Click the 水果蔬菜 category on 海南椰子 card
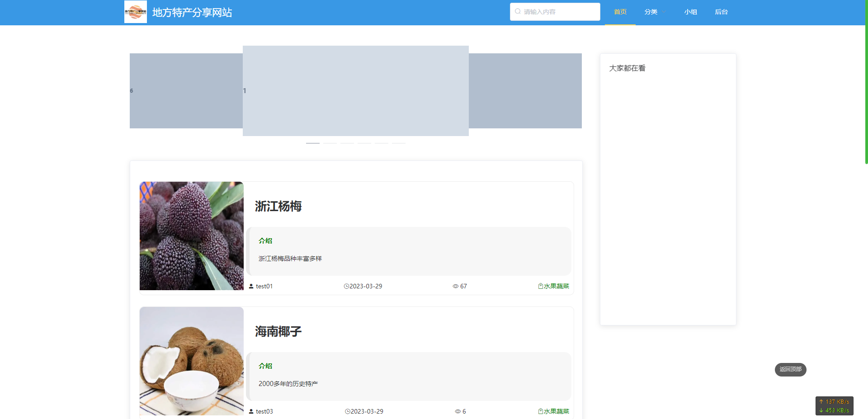868x419 pixels. 557,411
